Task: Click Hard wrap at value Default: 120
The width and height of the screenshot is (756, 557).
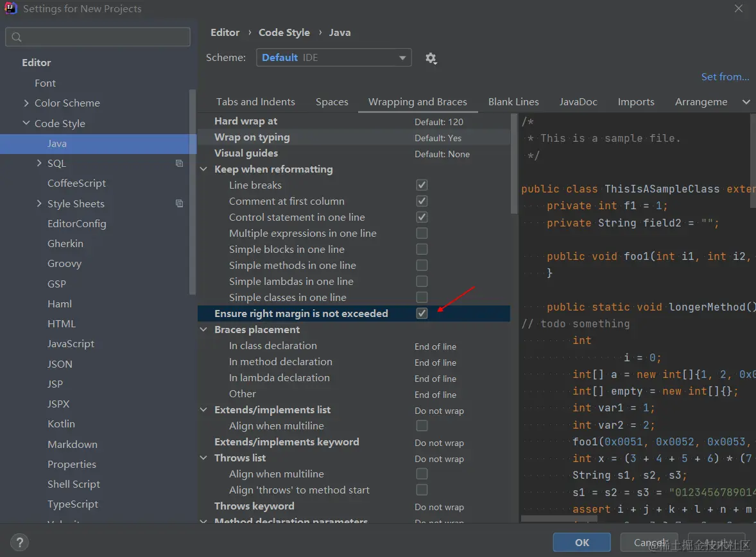Action: 439,122
